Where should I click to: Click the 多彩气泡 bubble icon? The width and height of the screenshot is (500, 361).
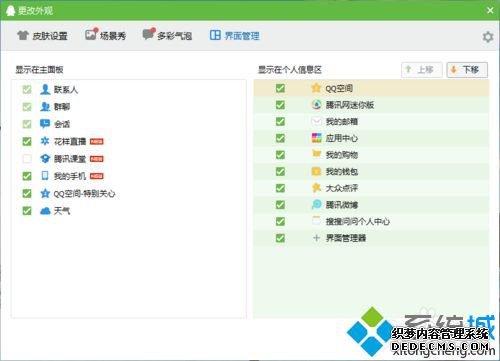click(x=149, y=34)
